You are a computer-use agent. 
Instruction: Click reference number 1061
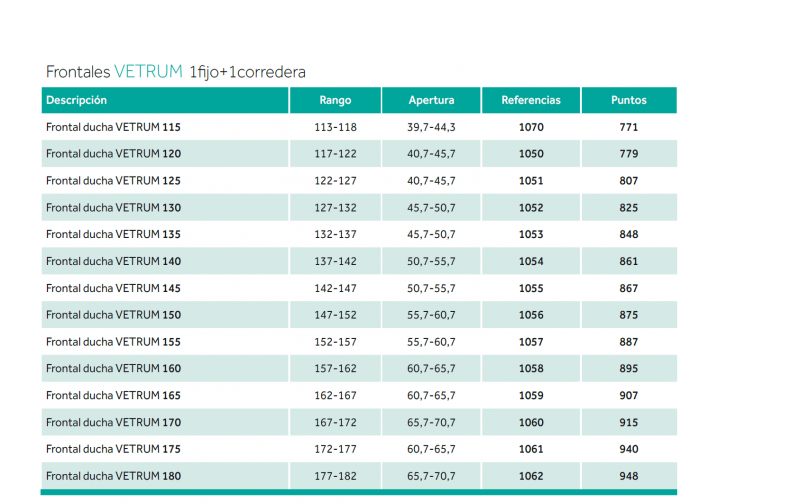[531, 449]
